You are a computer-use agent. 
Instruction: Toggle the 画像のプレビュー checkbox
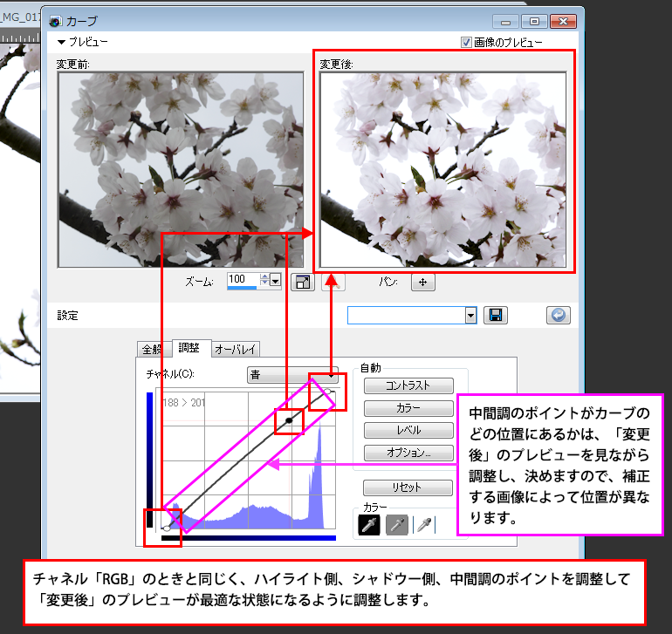click(466, 42)
